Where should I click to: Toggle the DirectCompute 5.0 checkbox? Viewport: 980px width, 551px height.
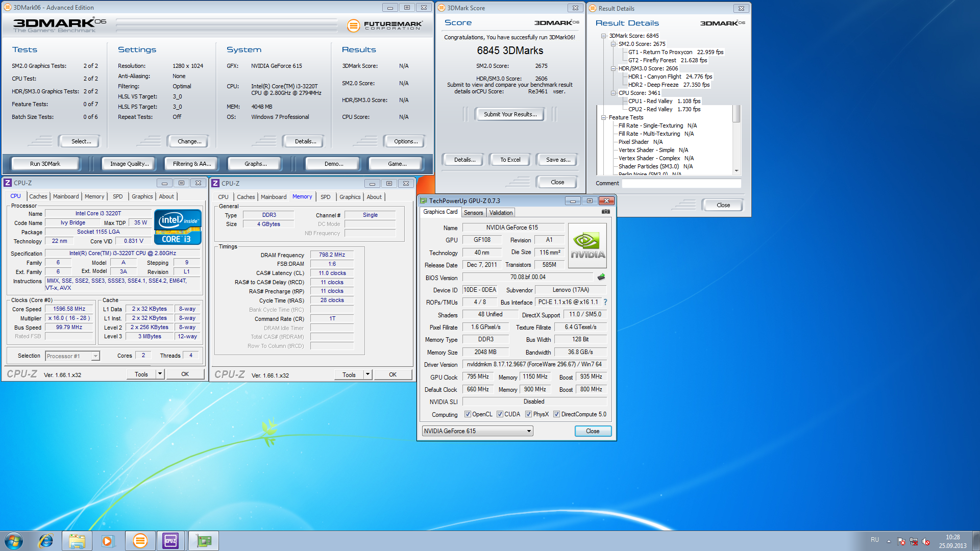(556, 414)
